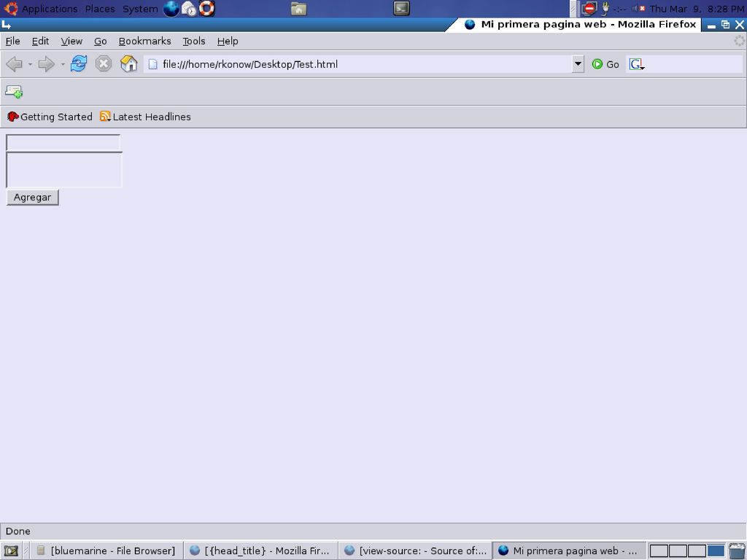This screenshot has height=560, width=747.
Task: Switch to bluemarine File Browser window
Action: tap(106, 551)
